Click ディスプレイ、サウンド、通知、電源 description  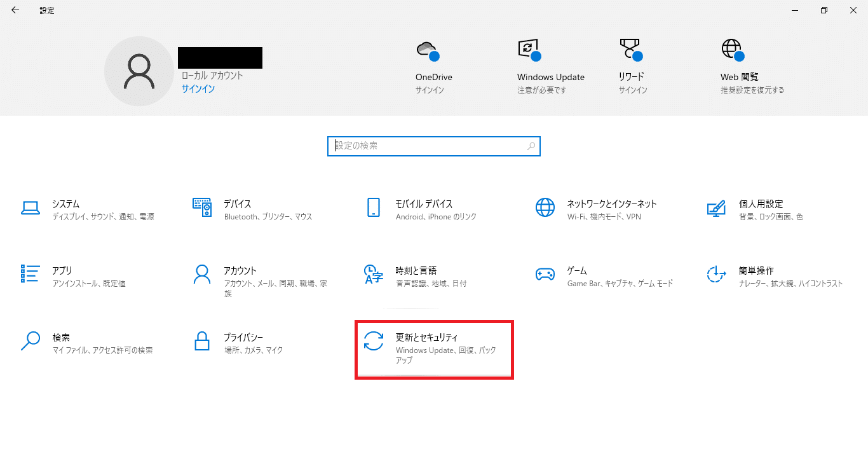click(103, 217)
